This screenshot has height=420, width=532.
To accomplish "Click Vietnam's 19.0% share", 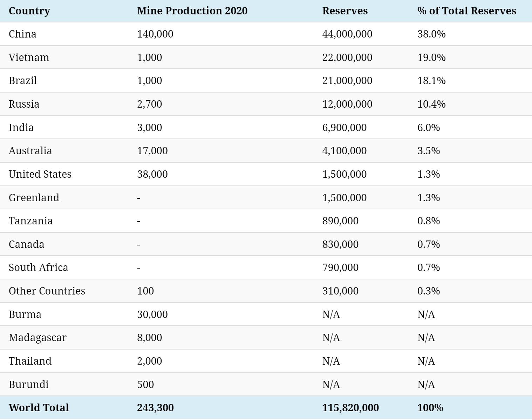I will (431, 57).
